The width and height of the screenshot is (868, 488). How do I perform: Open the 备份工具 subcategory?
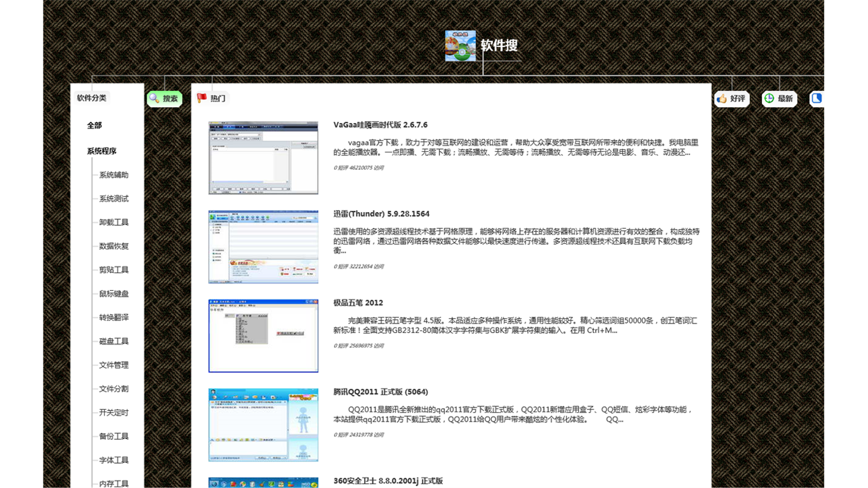pos(114,436)
